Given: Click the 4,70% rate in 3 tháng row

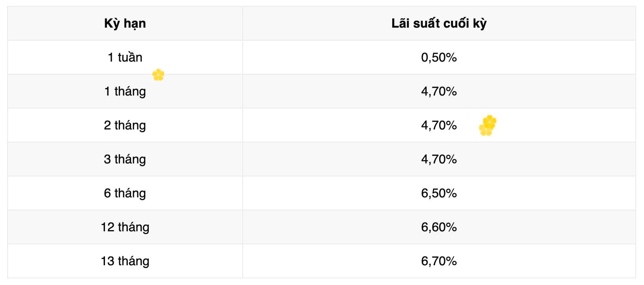Looking at the screenshot, I should click(439, 159).
